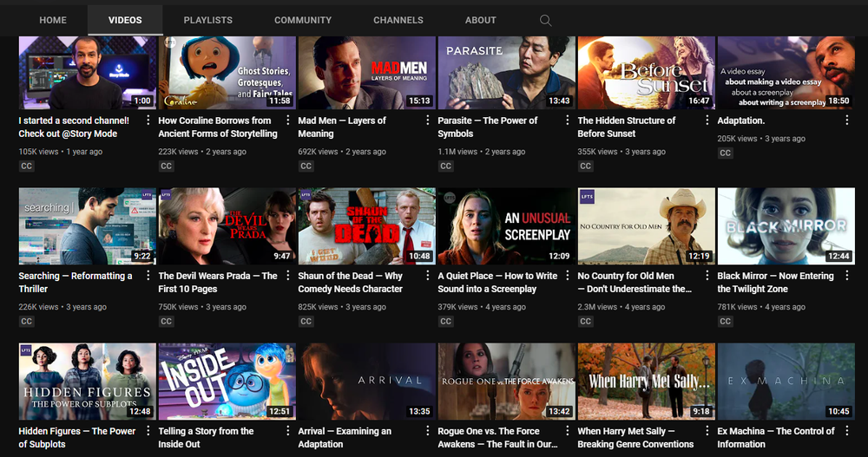This screenshot has width=868, height=457.
Task: Open options menu for Rogue One video
Action: 568,430
